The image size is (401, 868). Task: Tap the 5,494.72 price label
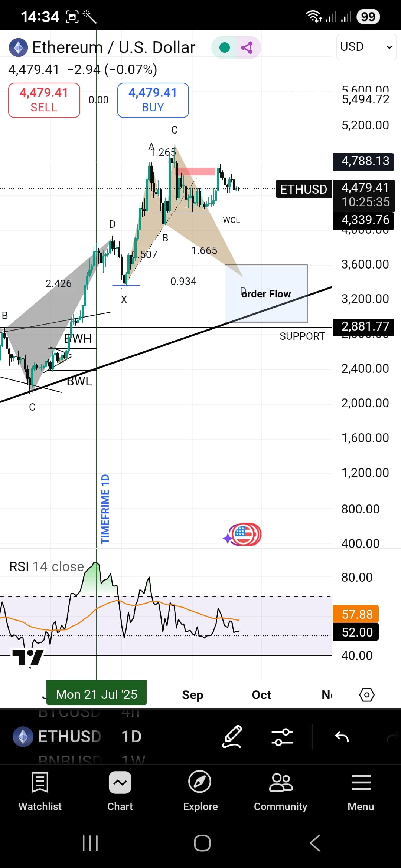[366, 99]
